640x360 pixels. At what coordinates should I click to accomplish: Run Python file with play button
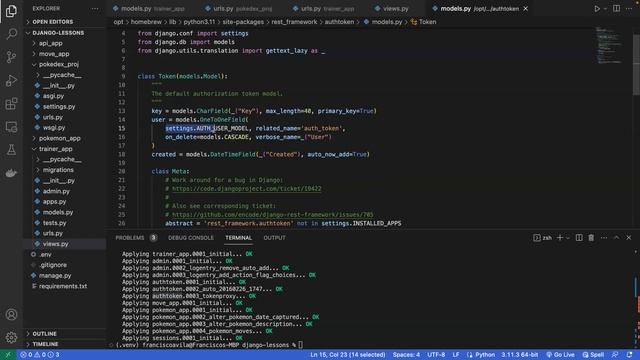coord(597,9)
